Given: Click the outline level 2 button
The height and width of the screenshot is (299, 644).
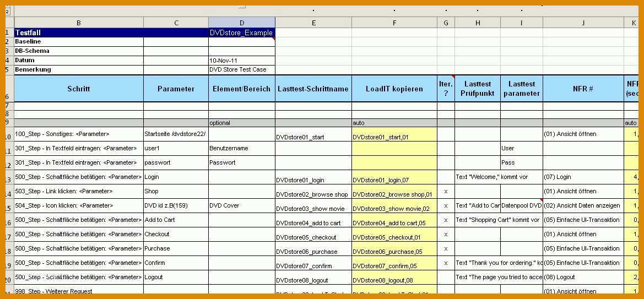Looking at the screenshot, I should (7, 12).
